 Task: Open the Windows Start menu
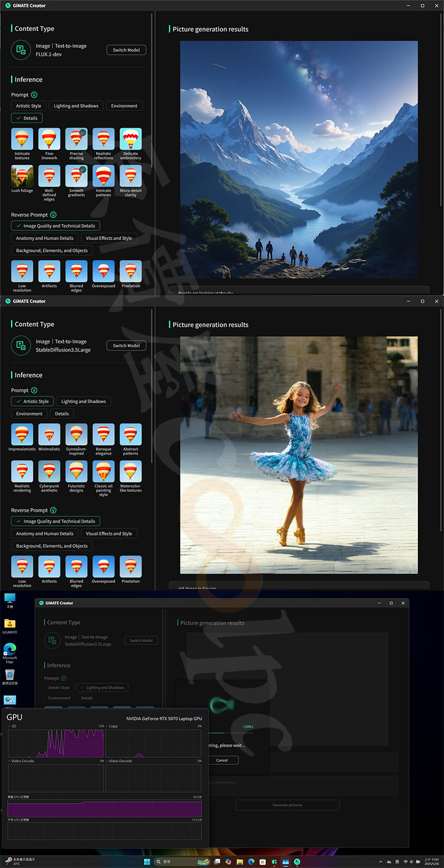[148, 861]
